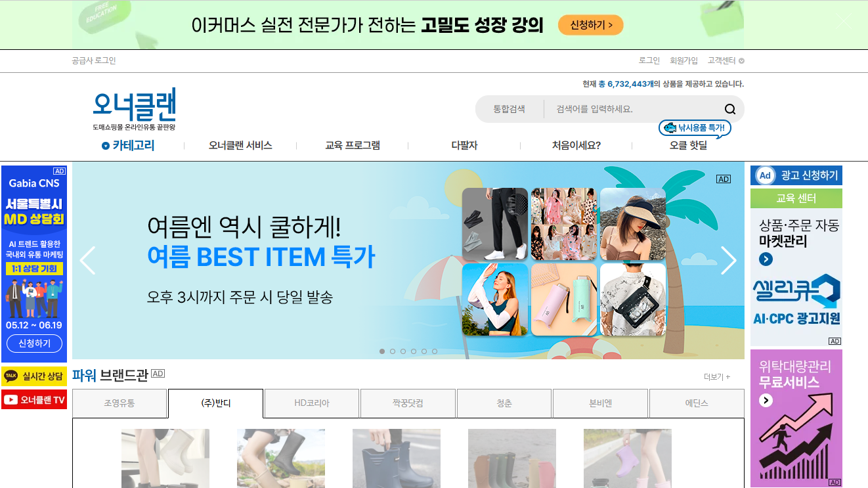Viewport: 868px width, 488px height.
Task: Select fourth carousel indicator dot
Action: 414,351
